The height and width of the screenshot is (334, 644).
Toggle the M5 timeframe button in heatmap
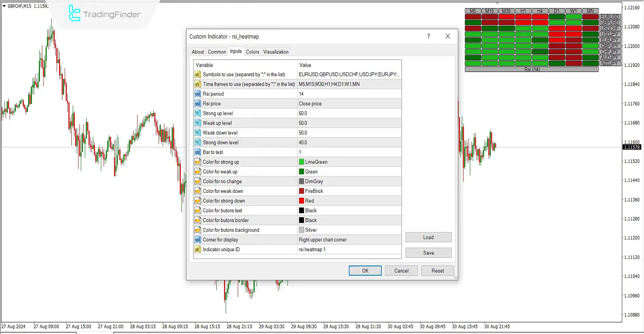click(x=473, y=11)
